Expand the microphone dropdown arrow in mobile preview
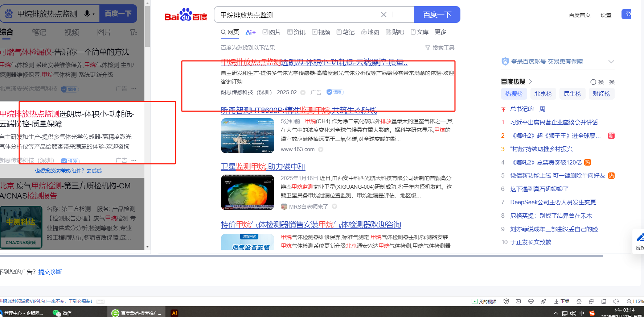 click(x=94, y=14)
